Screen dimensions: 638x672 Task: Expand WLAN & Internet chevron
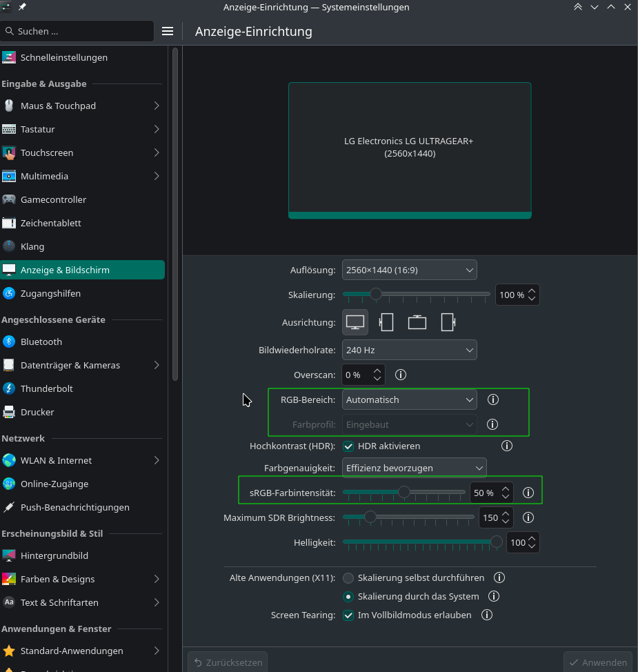pos(157,460)
